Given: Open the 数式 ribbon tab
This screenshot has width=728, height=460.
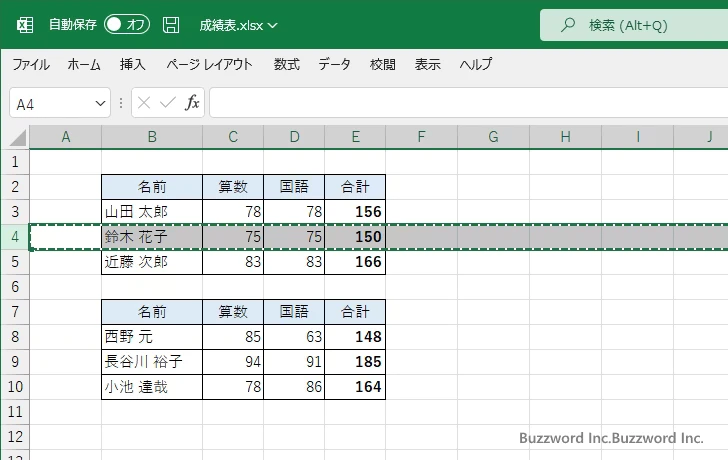Looking at the screenshot, I should 287,64.
